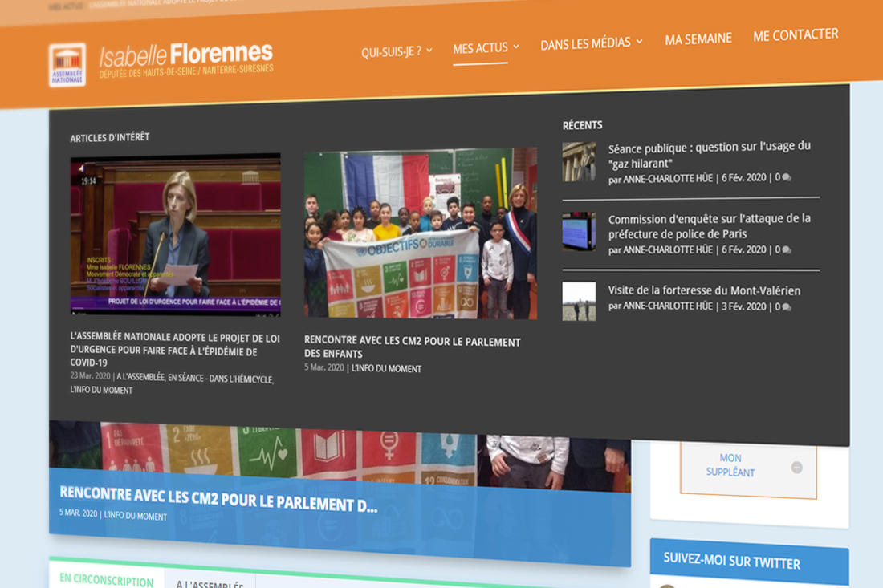Click comment bubble icon on Mont-Valérien article

(x=787, y=307)
